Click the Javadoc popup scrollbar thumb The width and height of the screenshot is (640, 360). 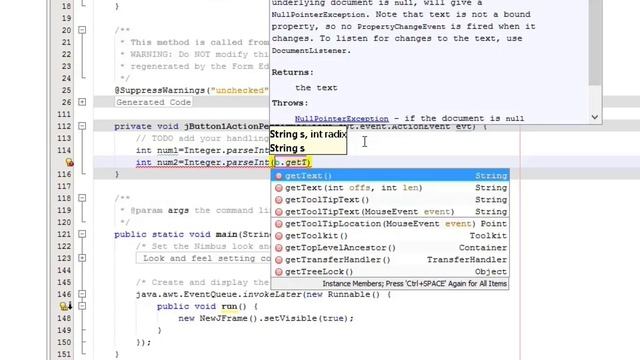click(595, 42)
